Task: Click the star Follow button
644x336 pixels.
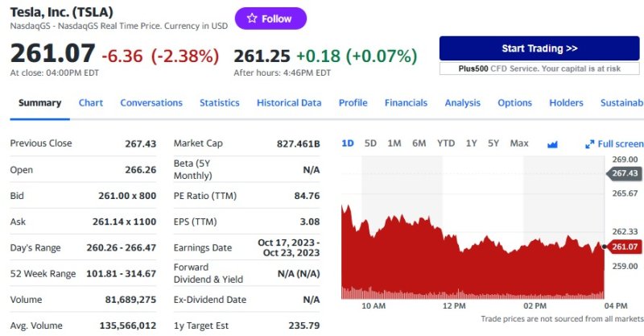Action: 270,19
